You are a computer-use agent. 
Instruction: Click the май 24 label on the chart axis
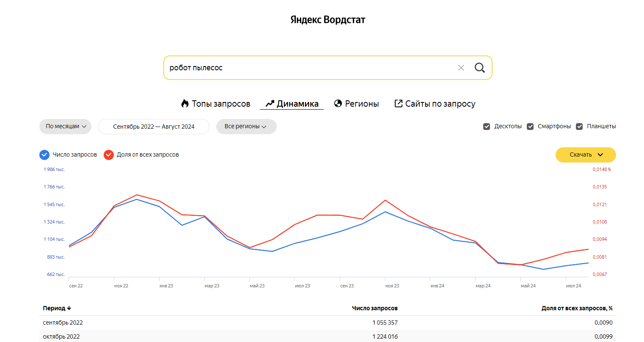528,286
